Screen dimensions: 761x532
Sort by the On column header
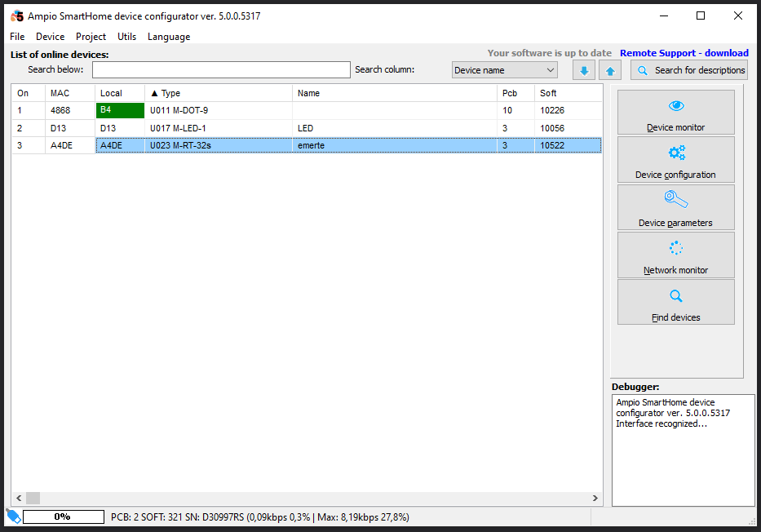coord(29,93)
